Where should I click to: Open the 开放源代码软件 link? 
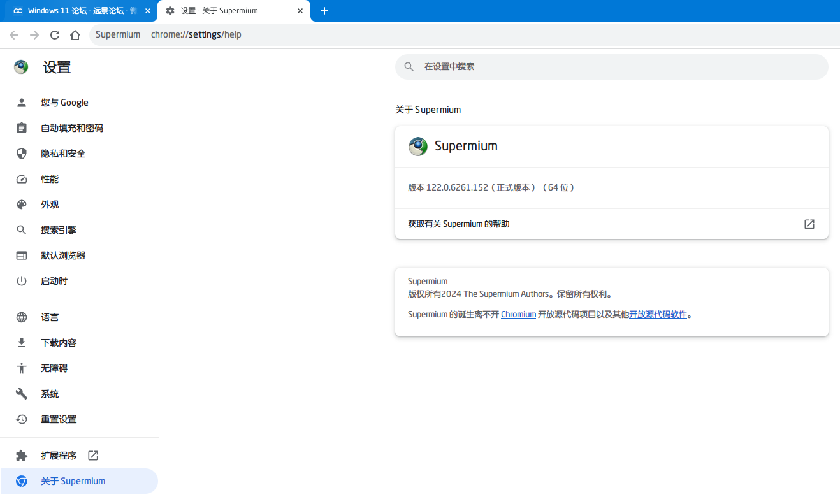658,314
